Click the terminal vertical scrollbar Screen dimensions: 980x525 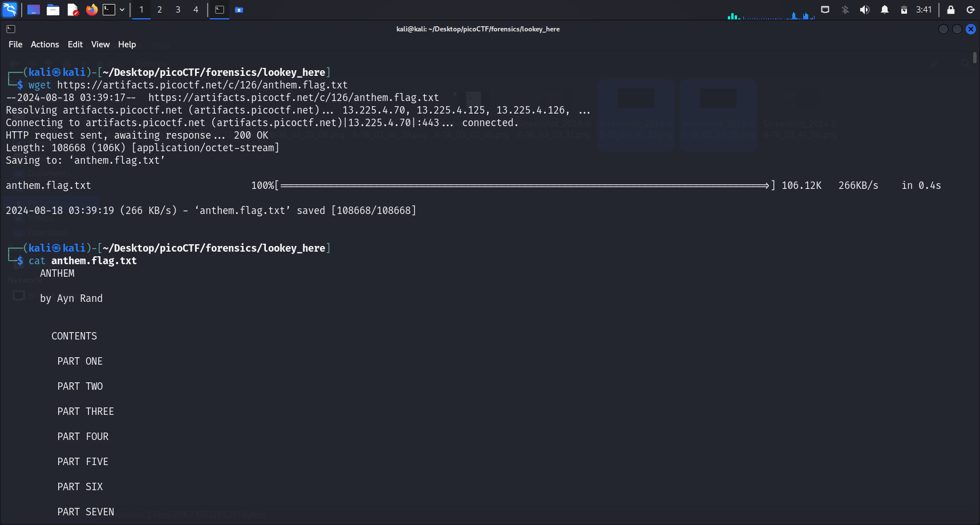pos(975,58)
